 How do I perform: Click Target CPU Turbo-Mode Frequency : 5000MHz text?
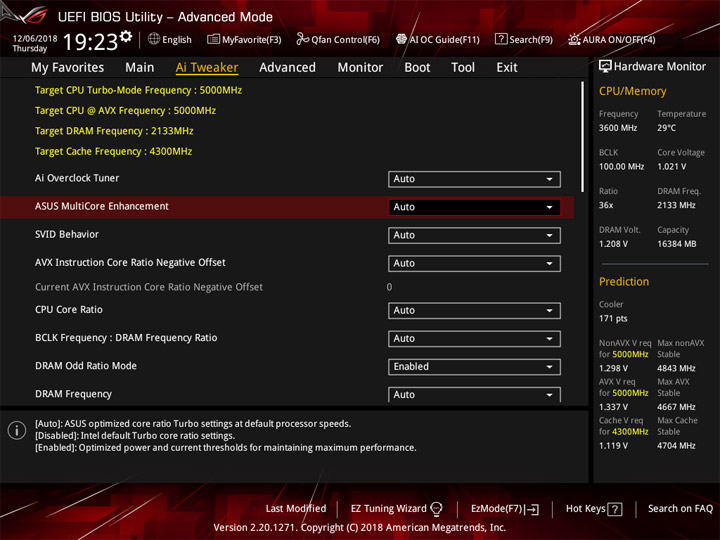[138, 90]
